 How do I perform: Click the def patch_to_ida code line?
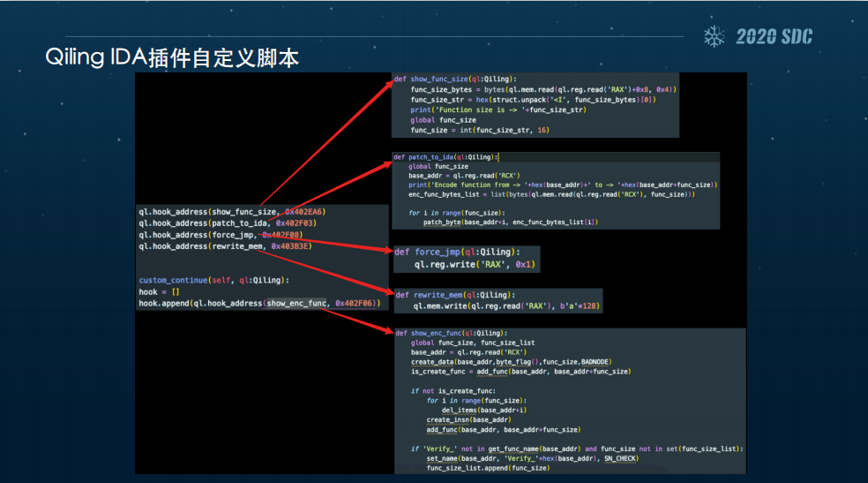[446, 157]
